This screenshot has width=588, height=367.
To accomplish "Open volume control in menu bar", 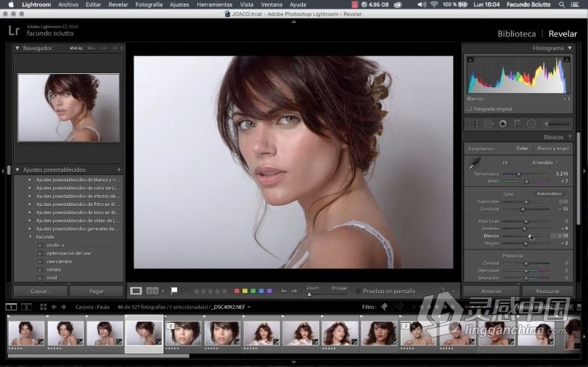I will click(422, 4).
